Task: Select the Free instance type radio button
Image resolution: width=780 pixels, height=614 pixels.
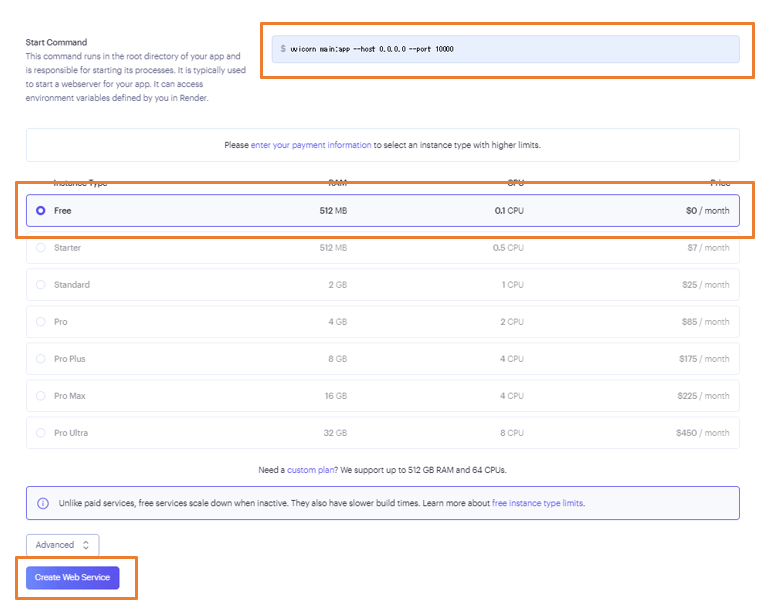Action: coord(41,211)
